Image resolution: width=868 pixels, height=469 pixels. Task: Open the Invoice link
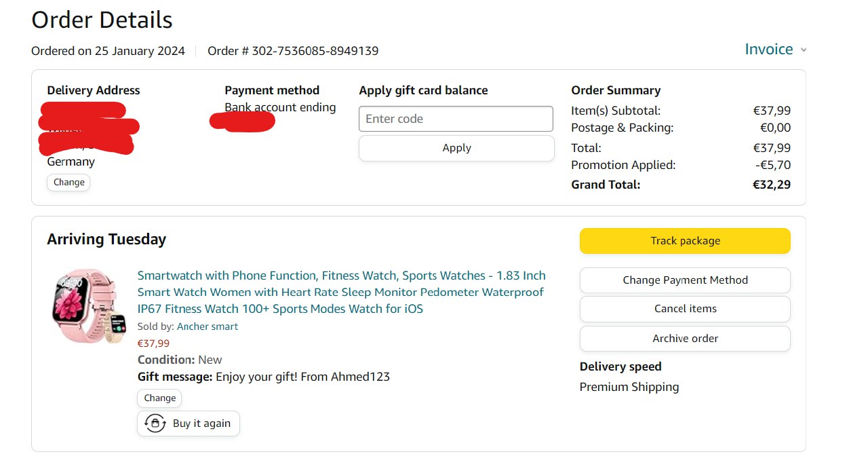(x=768, y=50)
